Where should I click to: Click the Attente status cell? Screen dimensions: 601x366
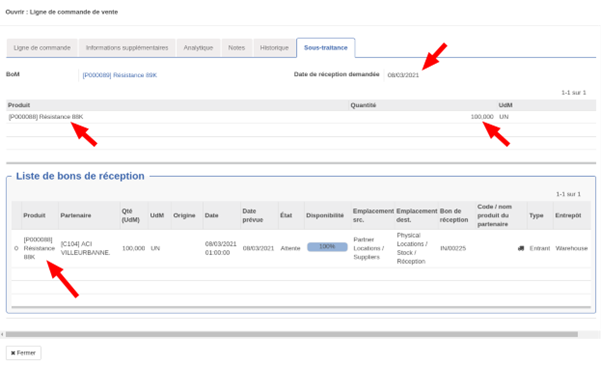click(290, 248)
